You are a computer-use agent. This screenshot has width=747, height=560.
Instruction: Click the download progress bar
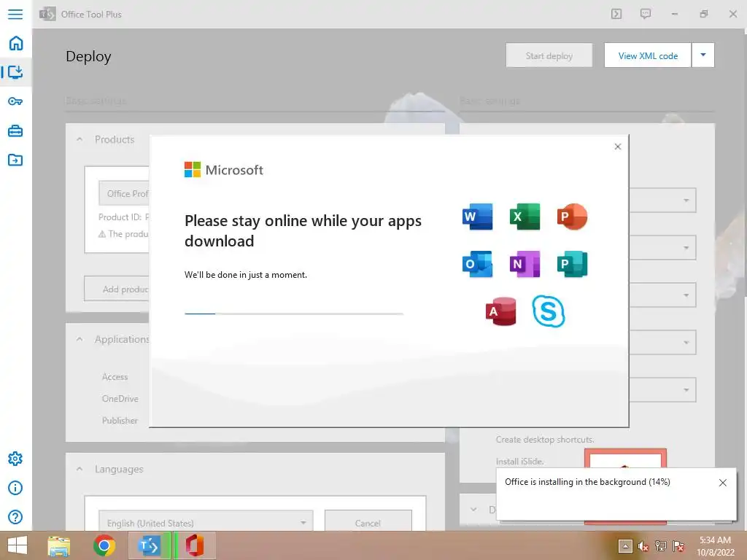coord(293,314)
